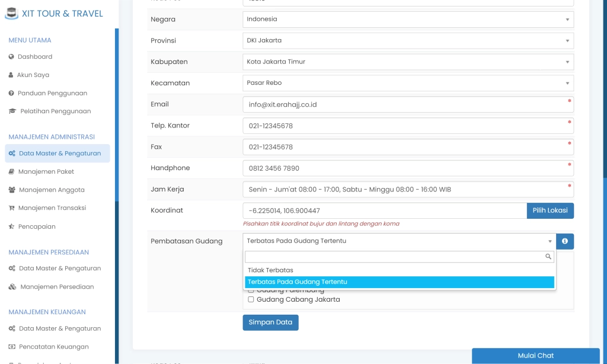Click the Mulai Chat bar

click(535, 356)
